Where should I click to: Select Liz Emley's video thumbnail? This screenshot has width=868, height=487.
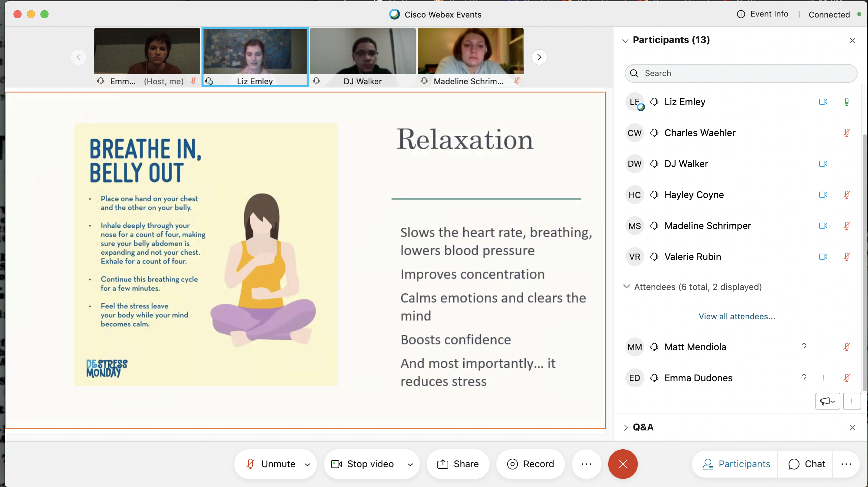(255, 57)
